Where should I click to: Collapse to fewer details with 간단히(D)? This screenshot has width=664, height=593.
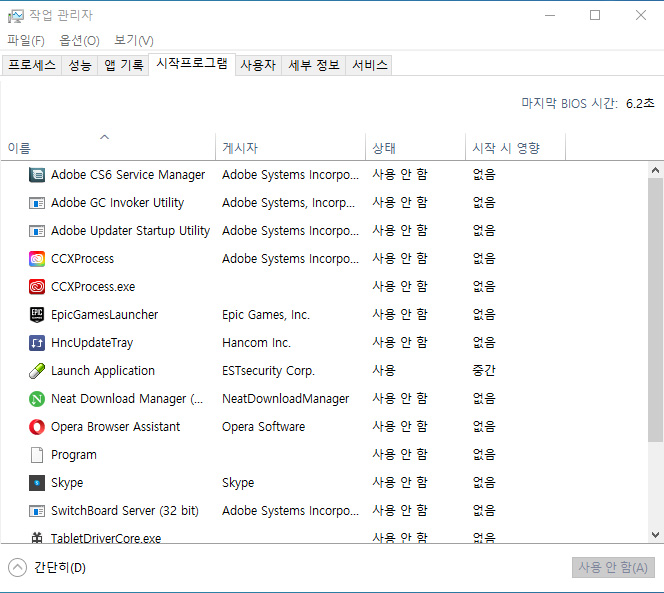tap(47, 568)
